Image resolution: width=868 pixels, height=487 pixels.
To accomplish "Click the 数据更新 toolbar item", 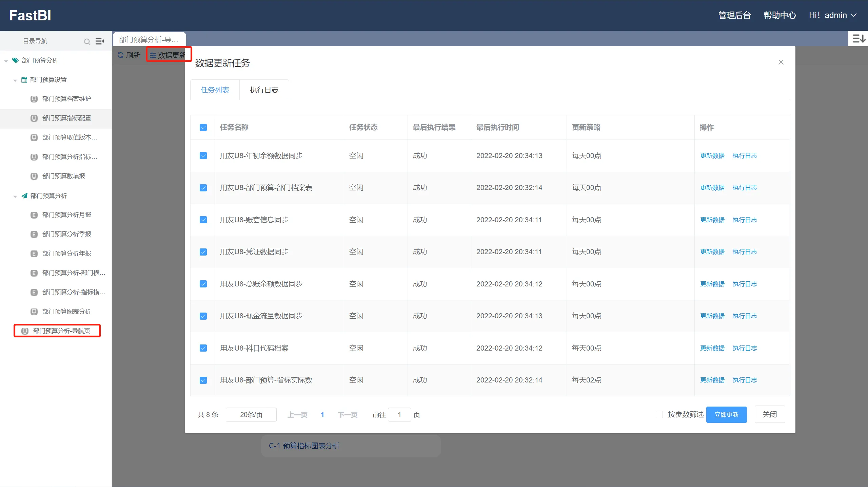I will tap(168, 55).
